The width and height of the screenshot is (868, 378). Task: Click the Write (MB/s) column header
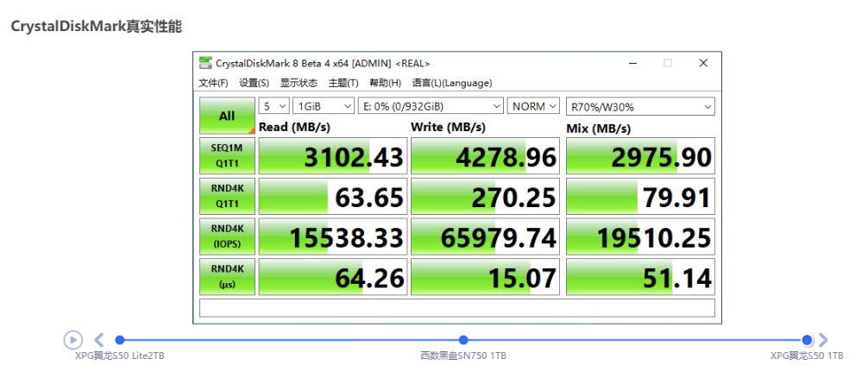pyautogui.click(x=449, y=127)
